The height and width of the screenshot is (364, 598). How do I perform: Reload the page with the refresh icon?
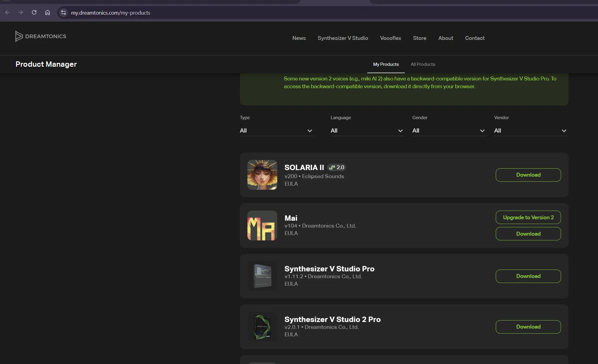pyautogui.click(x=34, y=13)
